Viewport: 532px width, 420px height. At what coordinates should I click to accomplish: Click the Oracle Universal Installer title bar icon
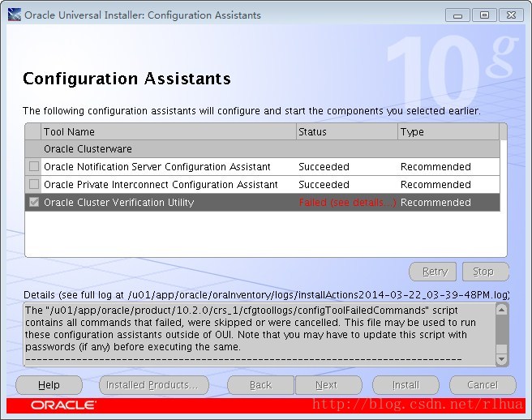[x=15, y=15]
